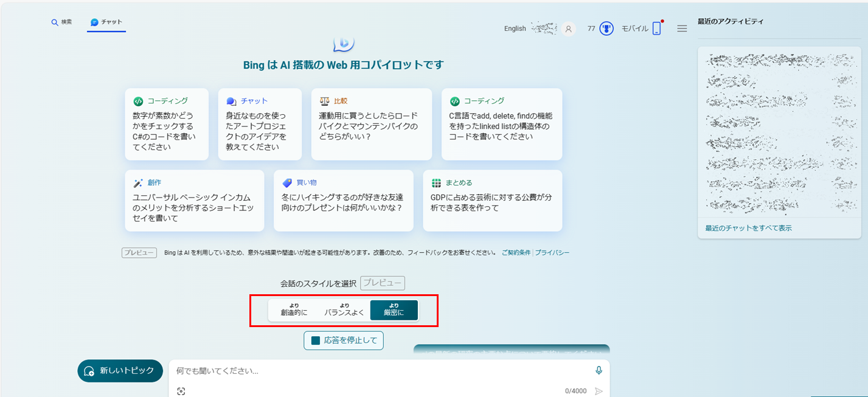Open the user profile avatar icon

[x=568, y=29]
